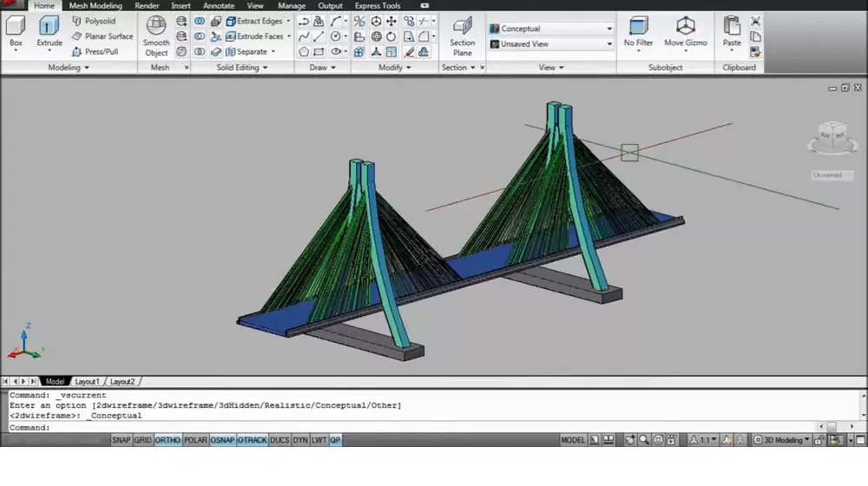The height and width of the screenshot is (486, 868).
Task: Toggle OSNAP object snap
Action: point(222,440)
